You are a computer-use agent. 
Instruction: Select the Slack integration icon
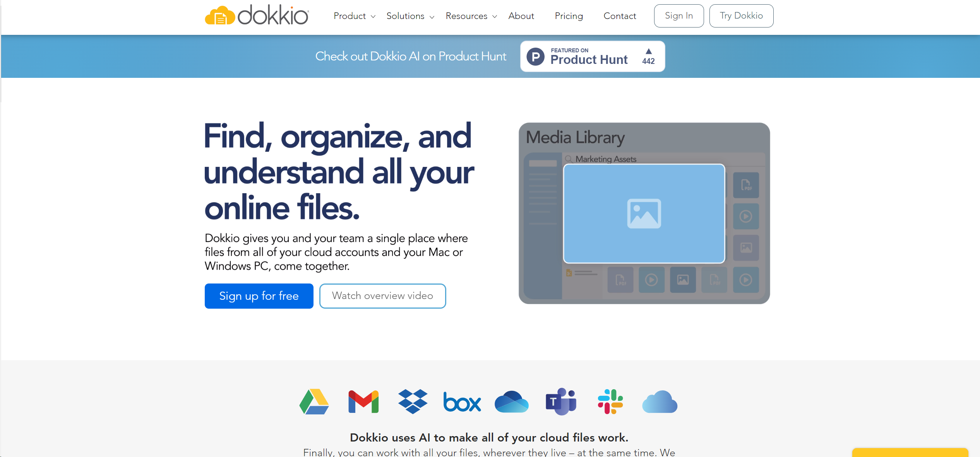(610, 402)
